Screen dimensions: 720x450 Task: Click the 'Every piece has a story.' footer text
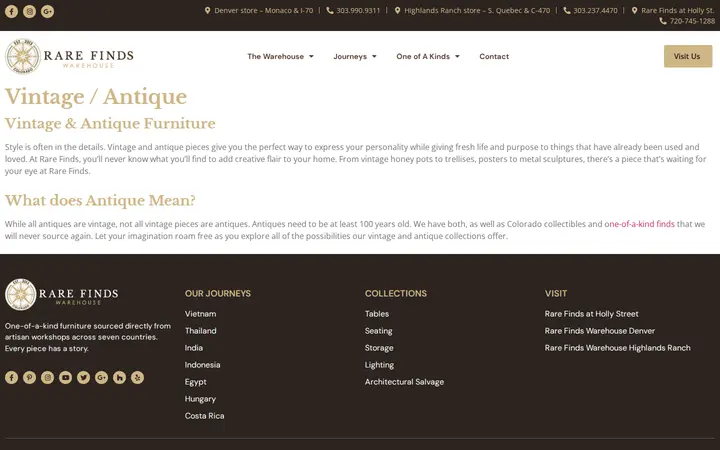tap(47, 349)
